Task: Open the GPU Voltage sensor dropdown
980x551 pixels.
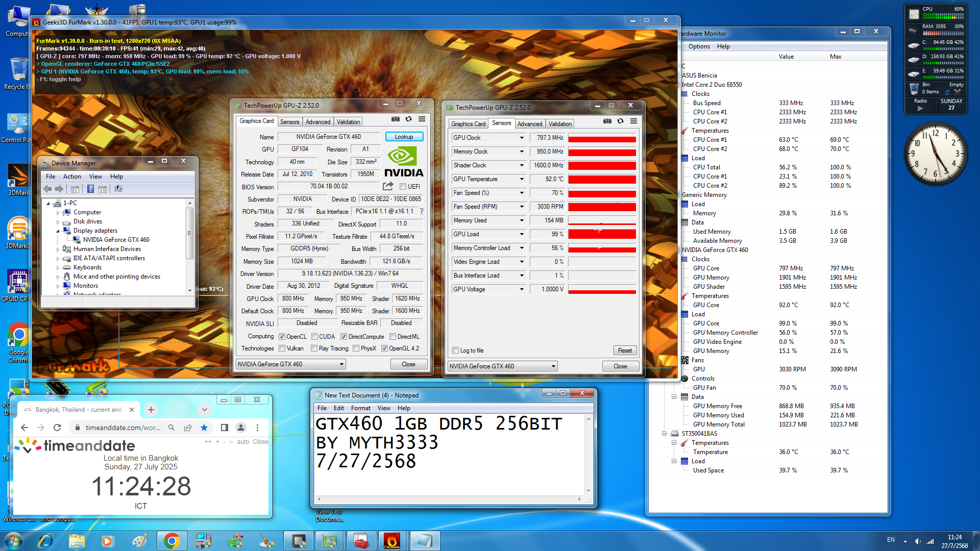Action: pos(522,289)
